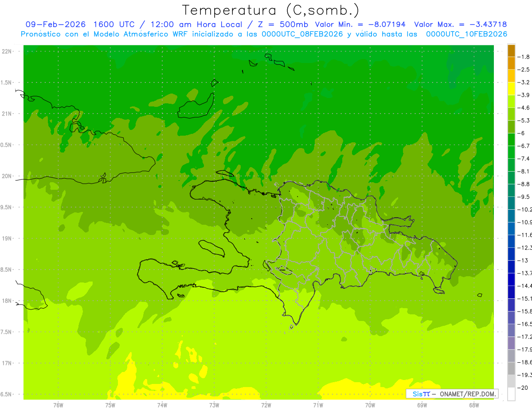Click the 20N latitude axis label

[x=8, y=176]
